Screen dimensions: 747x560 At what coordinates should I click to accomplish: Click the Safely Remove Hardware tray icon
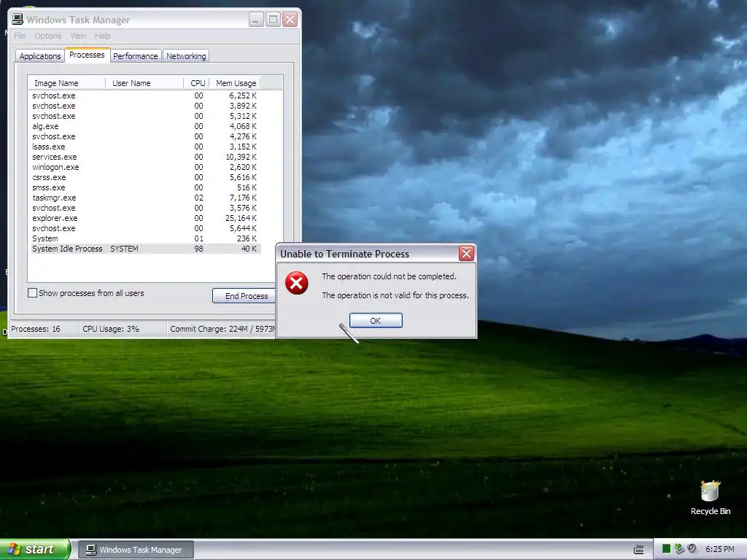point(679,549)
